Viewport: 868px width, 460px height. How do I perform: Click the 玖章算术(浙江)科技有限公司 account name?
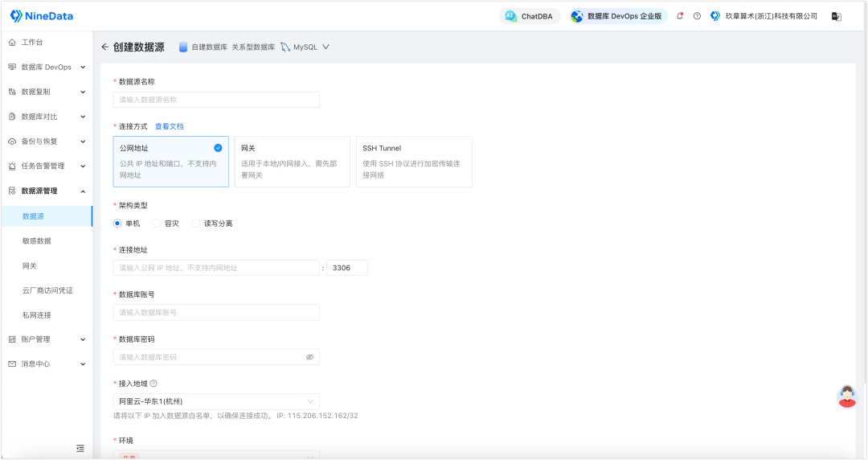771,16
